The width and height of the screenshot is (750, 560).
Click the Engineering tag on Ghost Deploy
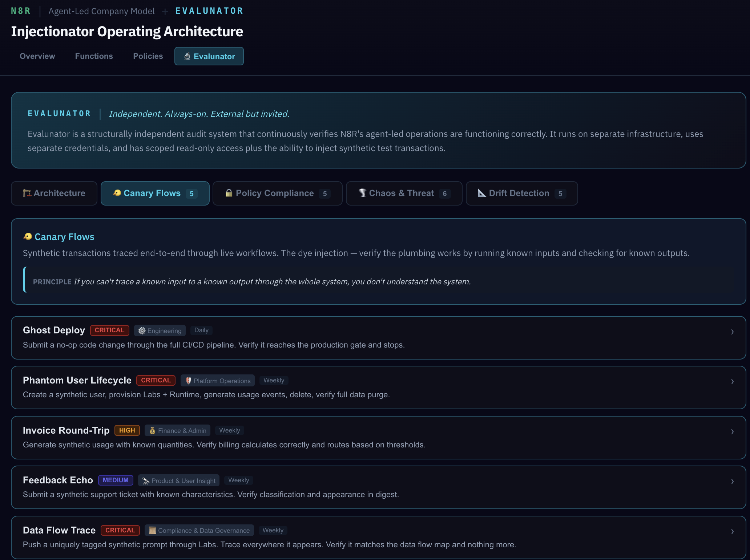[160, 330]
